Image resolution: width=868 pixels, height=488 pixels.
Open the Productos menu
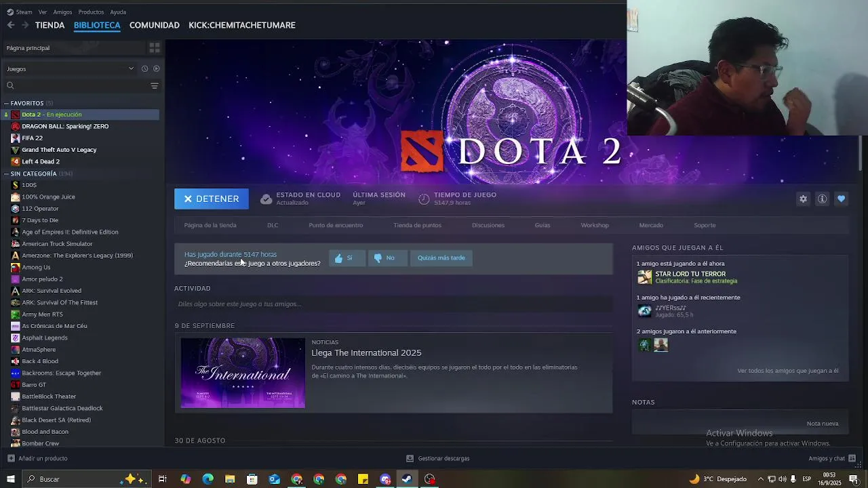coord(91,12)
